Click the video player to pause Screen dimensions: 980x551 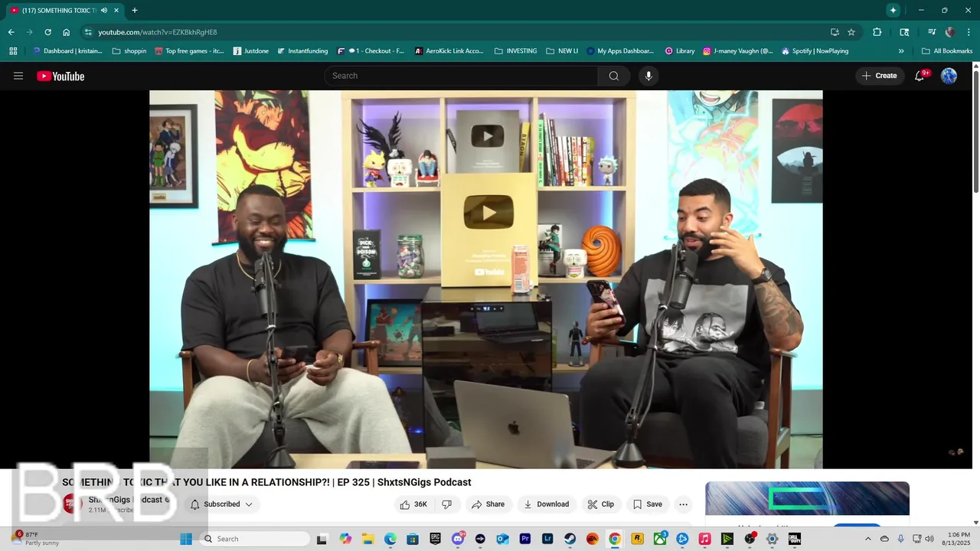click(x=485, y=279)
